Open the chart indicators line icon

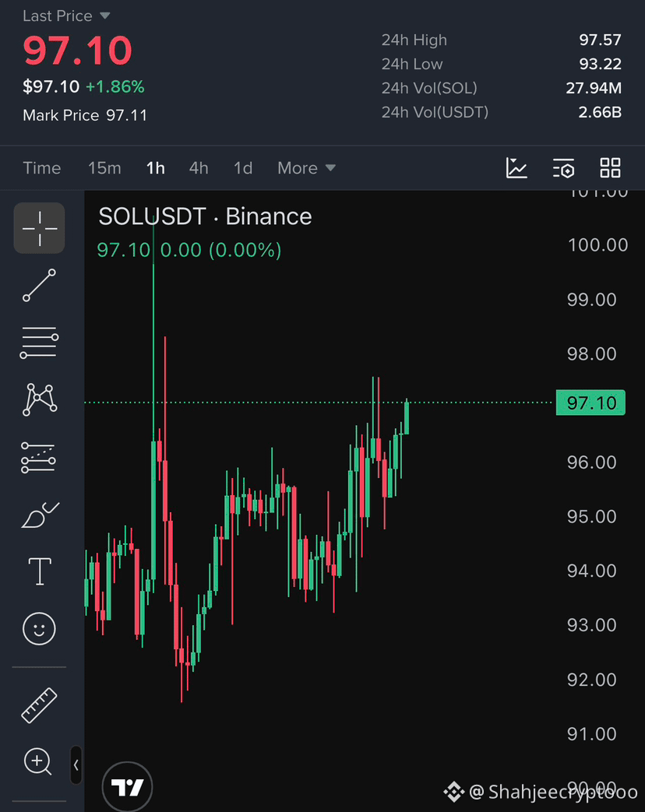(516, 168)
